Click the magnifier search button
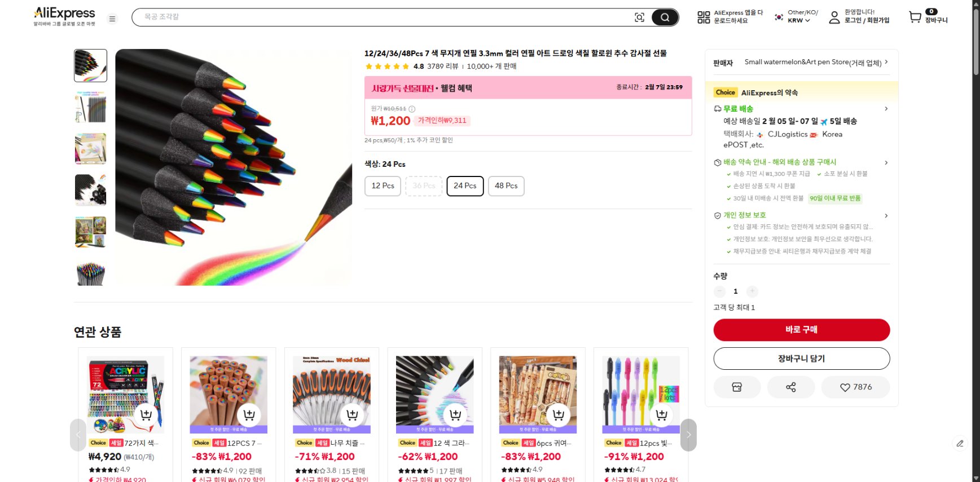This screenshot has width=980, height=482. pyautogui.click(x=665, y=17)
